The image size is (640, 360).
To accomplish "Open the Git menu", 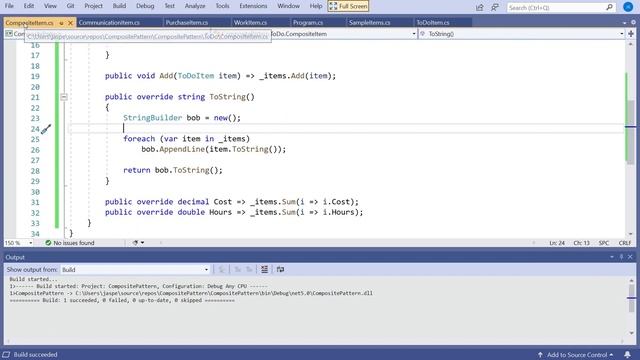I will pos(70,6).
